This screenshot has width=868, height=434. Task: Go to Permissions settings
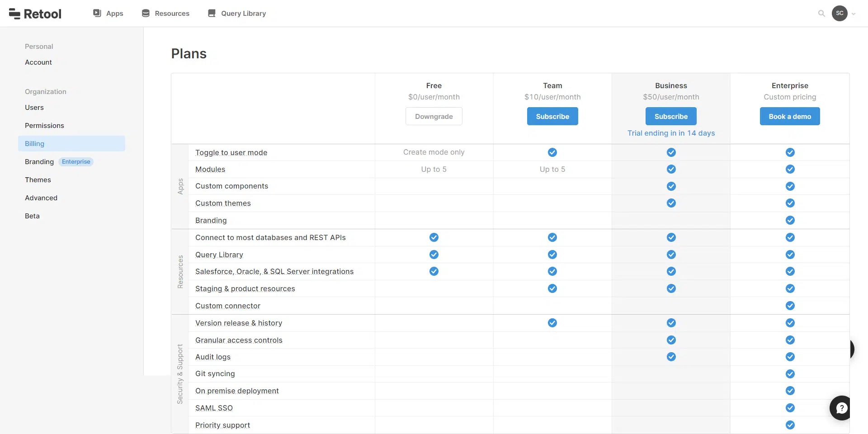44,125
